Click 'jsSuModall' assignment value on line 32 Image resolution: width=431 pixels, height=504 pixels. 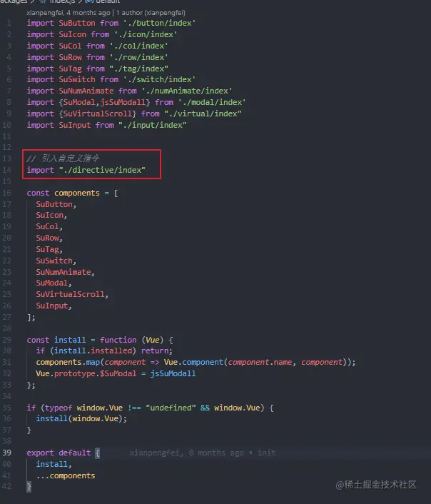173,373
